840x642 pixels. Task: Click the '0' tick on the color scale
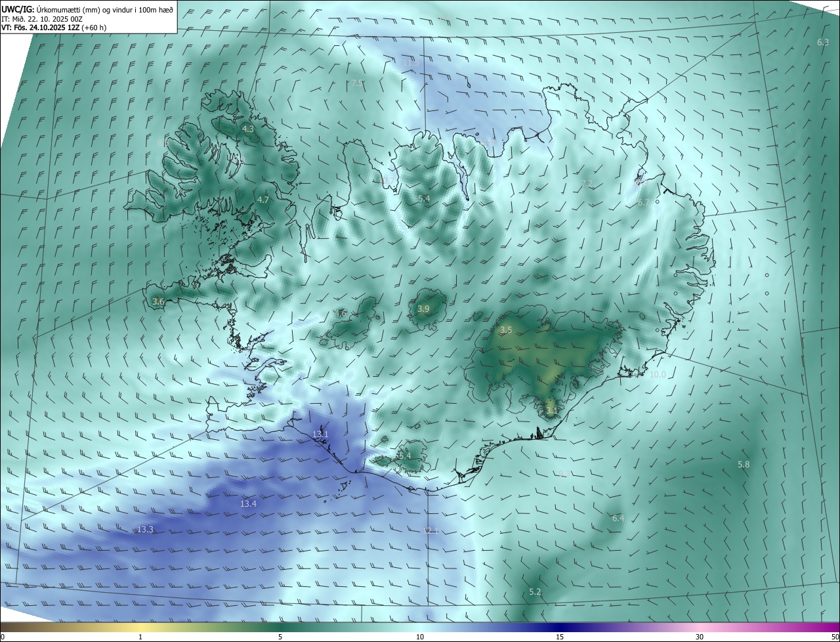click(x=3, y=637)
